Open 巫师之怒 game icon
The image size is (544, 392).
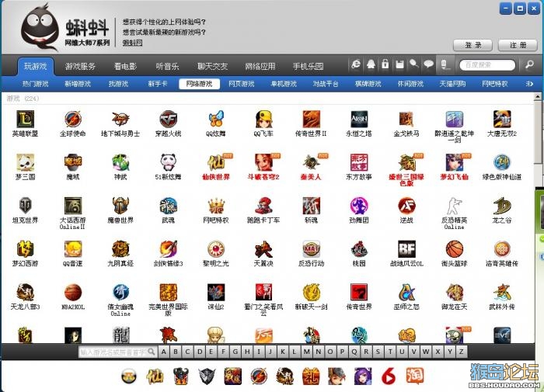406,292
